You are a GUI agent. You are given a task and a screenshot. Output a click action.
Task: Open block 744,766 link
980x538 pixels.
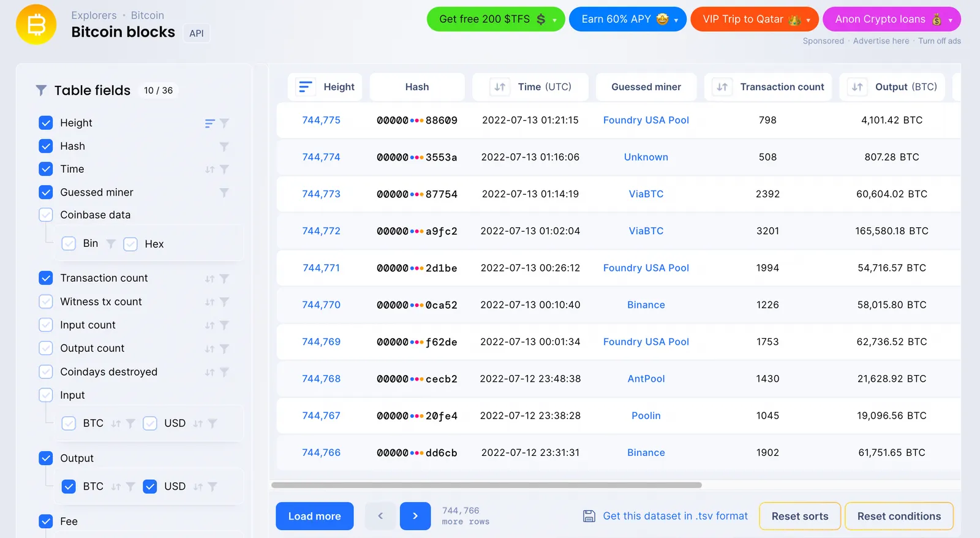pyautogui.click(x=322, y=452)
